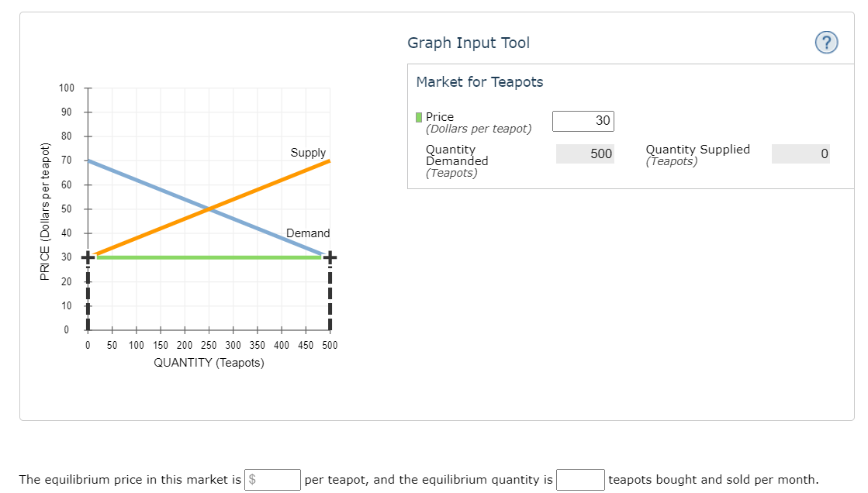This screenshot has height=493, width=868.
Task: Click the Market for Teapots panel header
Action: (479, 81)
